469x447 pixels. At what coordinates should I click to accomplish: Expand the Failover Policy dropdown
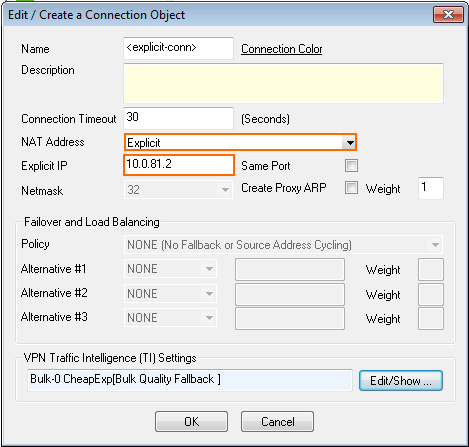pos(283,245)
